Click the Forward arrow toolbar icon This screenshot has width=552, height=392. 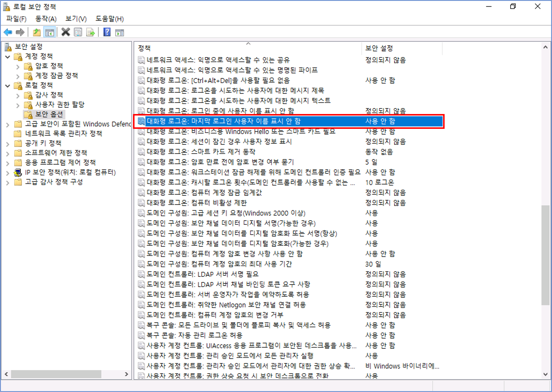pyautogui.click(x=20, y=32)
